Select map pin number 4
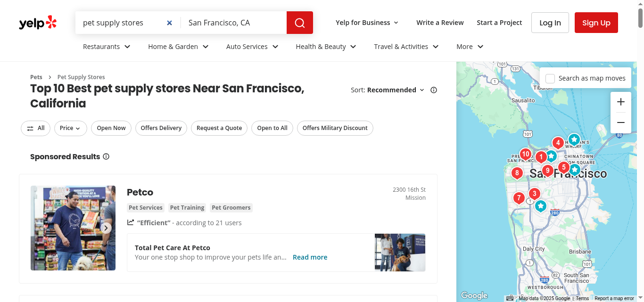 pyautogui.click(x=558, y=143)
